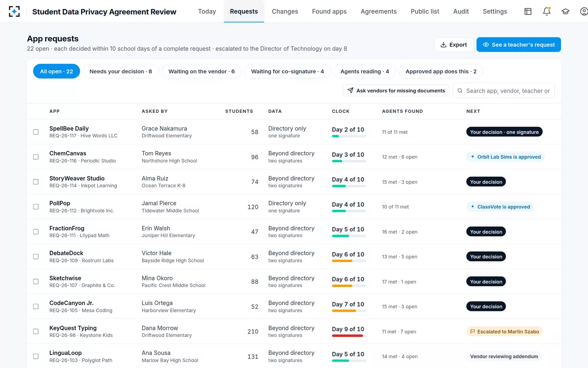Open the notifications bell

(547, 11)
